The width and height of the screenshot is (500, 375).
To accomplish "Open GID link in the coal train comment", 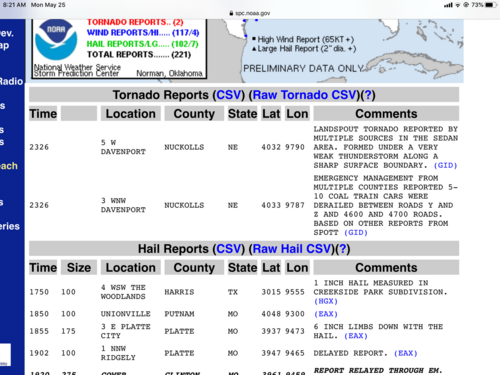I will tap(356, 233).
